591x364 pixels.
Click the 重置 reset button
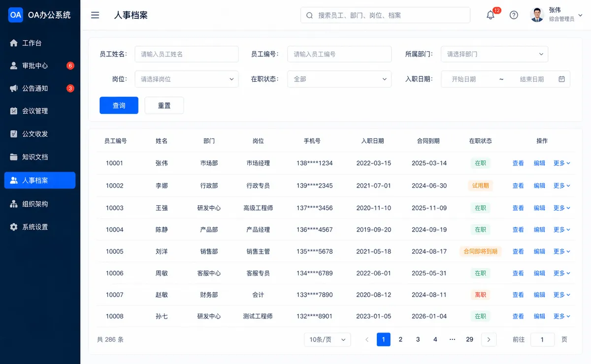[164, 105]
